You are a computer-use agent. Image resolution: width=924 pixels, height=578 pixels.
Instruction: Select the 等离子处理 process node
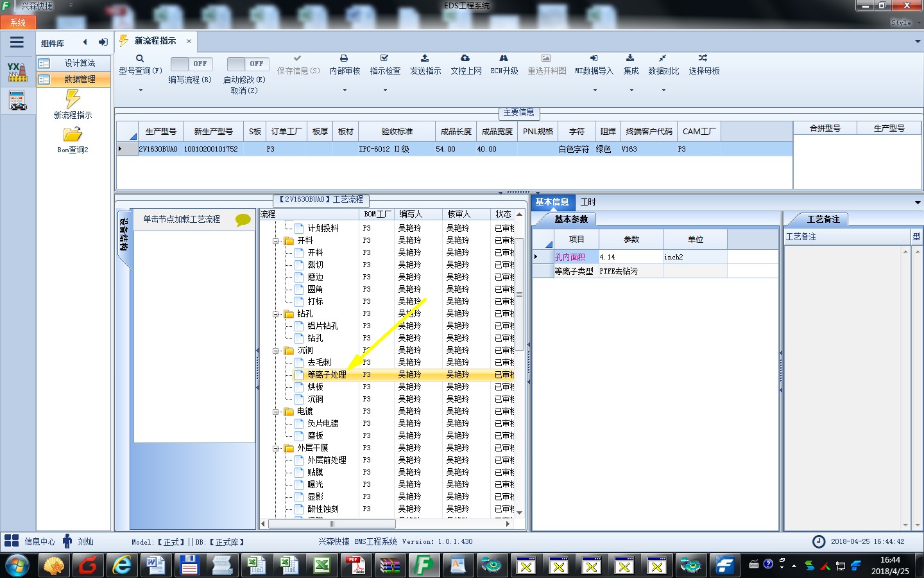[x=327, y=374]
